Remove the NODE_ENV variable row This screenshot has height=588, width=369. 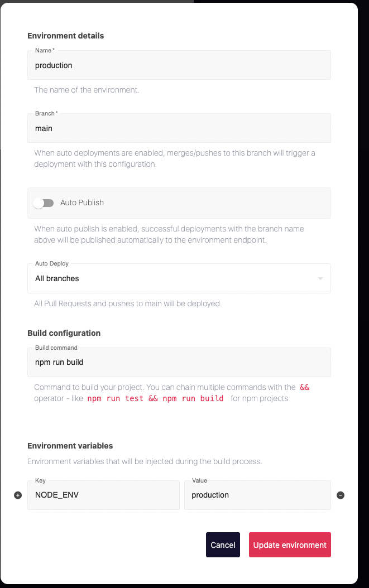(341, 495)
